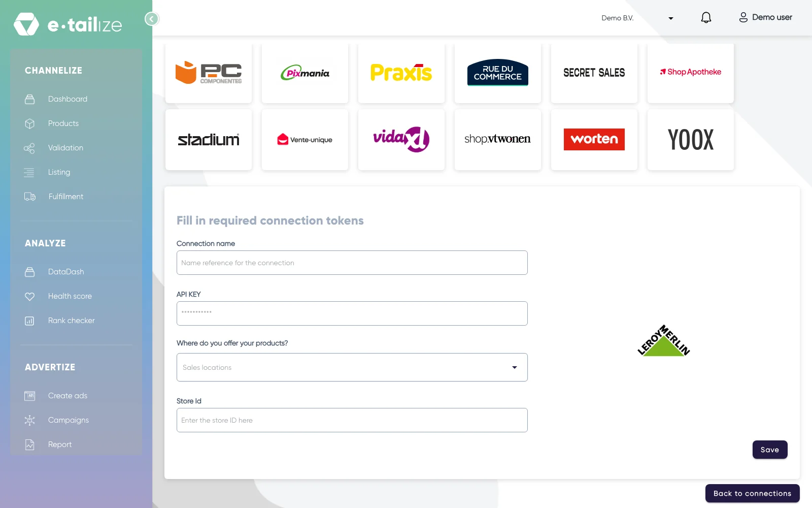Screen dimensions: 812x508
Task: Expand the Sales locations dropdown
Action: click(352, 367)
